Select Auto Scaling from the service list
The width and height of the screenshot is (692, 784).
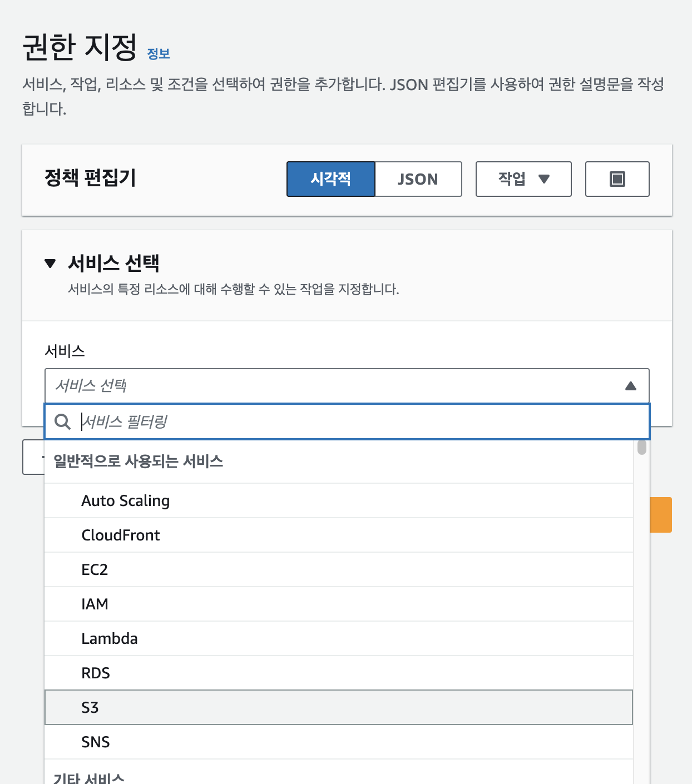(x=126, y=501)
